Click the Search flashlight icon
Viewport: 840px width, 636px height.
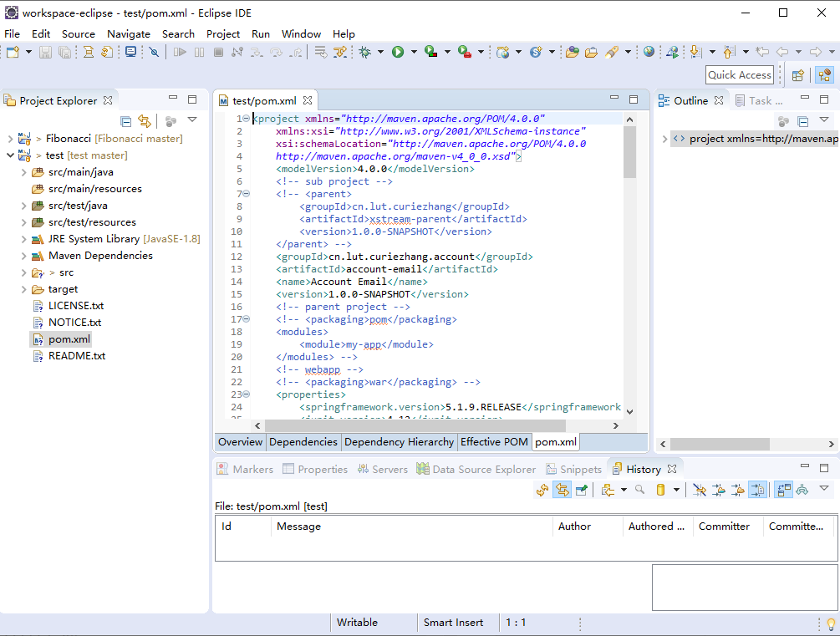[612, 52]
